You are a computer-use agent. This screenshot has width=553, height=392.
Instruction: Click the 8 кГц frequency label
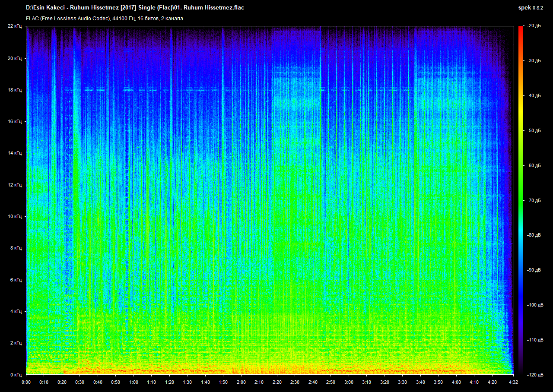click(16, 248)
